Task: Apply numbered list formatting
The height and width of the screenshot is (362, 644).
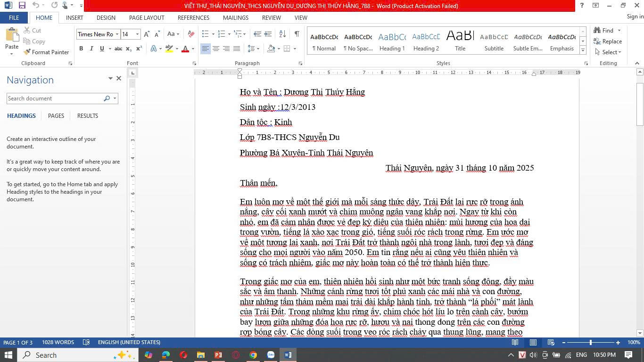Action: (x=221, y=34)
